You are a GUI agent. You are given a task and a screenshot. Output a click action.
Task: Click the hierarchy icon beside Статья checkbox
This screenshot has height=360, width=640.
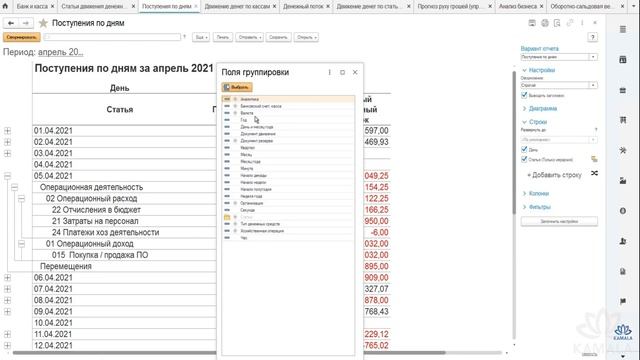coord(594,159)
